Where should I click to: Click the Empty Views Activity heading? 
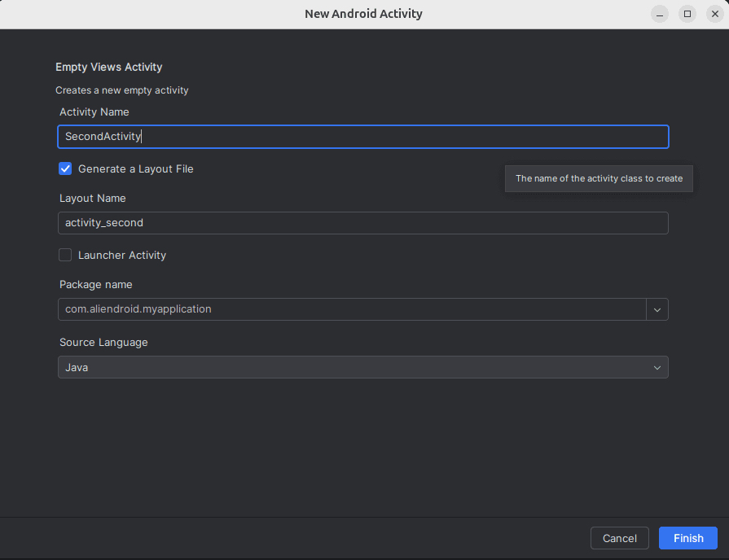pos(109,67)
